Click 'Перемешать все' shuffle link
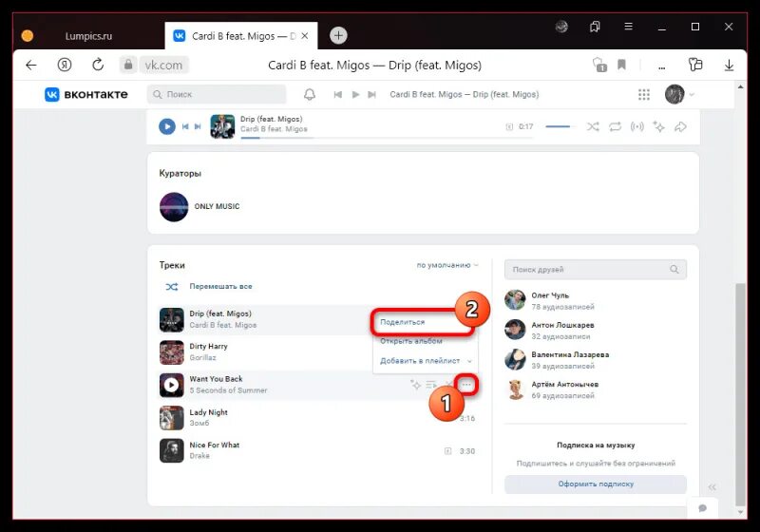 [x=220, y=286]
